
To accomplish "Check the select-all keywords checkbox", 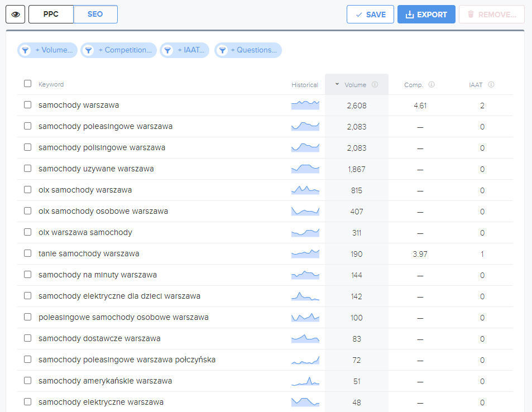I will tap(28, 84).
